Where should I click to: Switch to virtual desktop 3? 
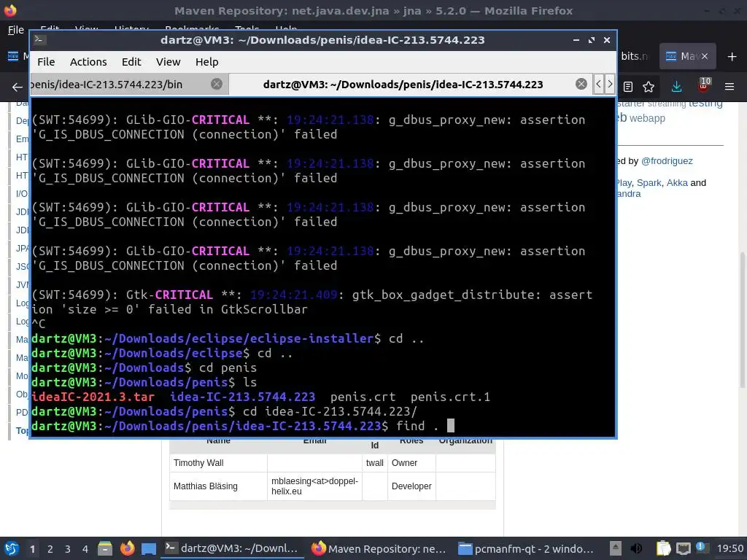(x=68, y=549)
